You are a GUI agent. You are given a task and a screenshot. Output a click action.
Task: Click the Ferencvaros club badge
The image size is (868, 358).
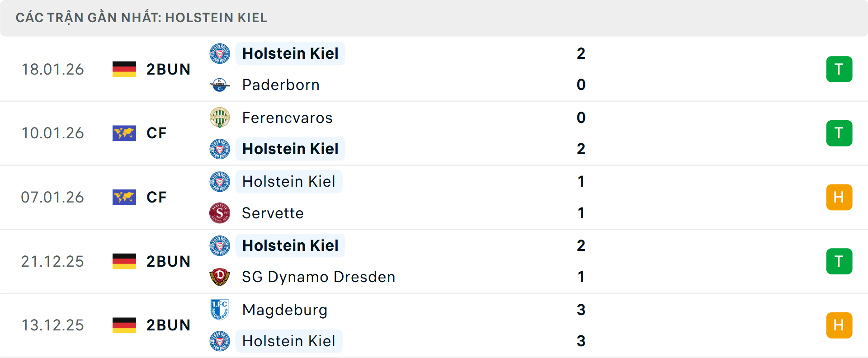220,118
